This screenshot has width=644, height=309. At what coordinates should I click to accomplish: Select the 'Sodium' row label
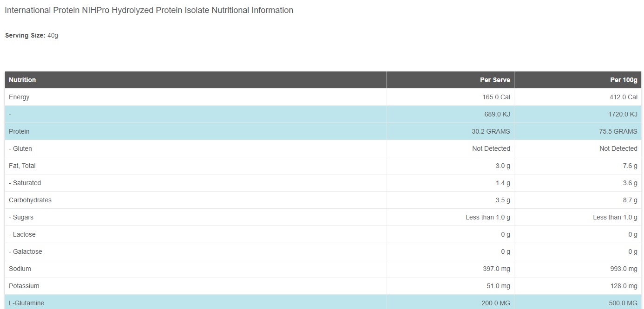tap(20, 269)
